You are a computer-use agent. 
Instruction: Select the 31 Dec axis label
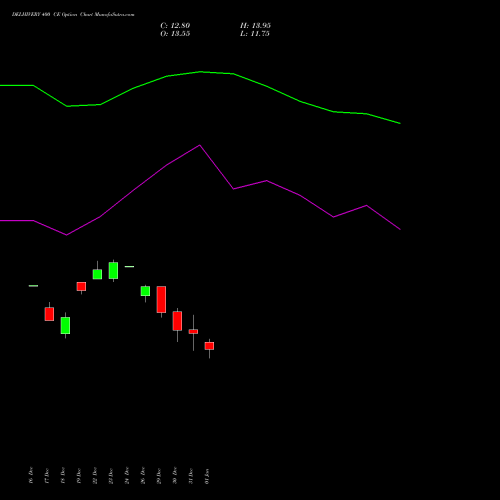pyautogui.click(x=191, y=475)
